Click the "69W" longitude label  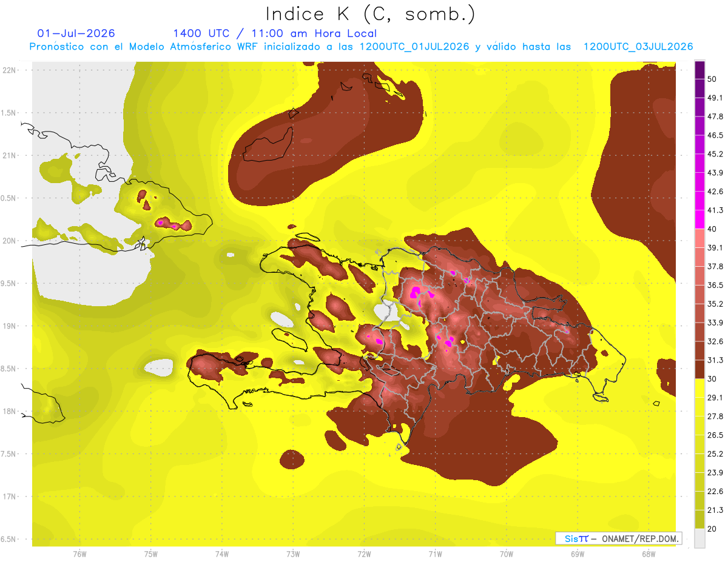(578, 554)
